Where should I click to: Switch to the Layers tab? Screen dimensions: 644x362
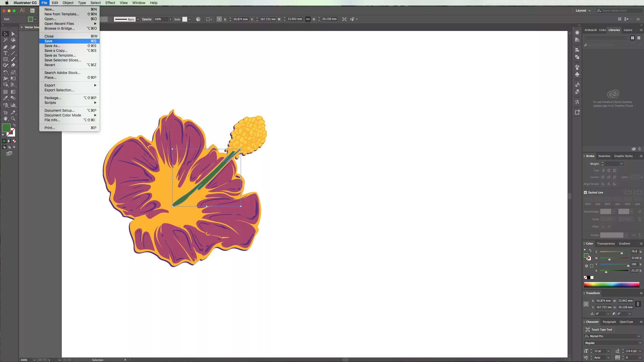coord(628,30)
